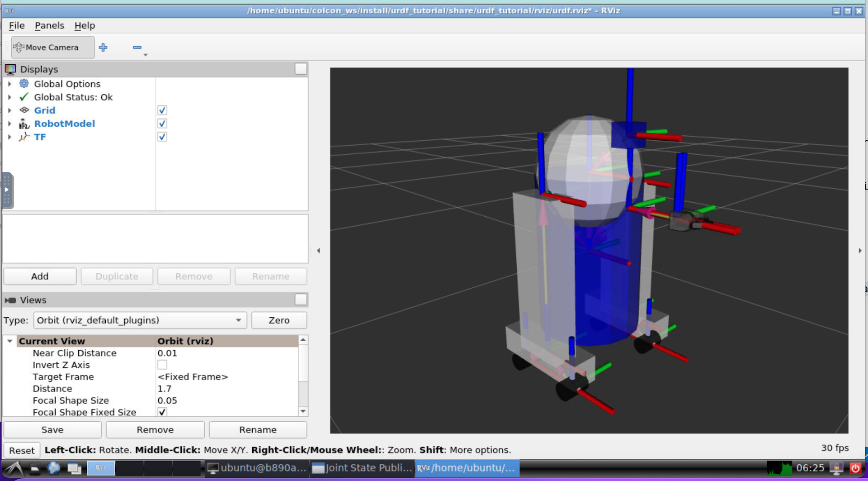The width and height of the screenshot is (868, 481).
Task: Click the Views property scrollbar up arrow
Action: pos(303,340)
